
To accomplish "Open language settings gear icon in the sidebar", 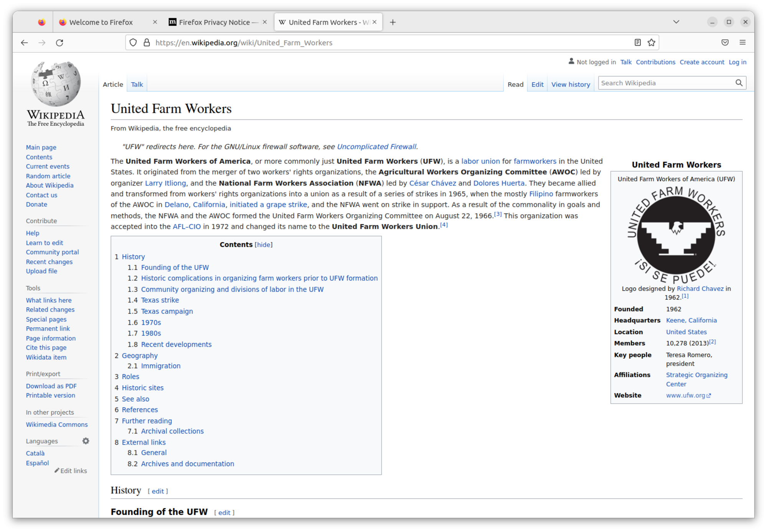I will tap(86, 441).
